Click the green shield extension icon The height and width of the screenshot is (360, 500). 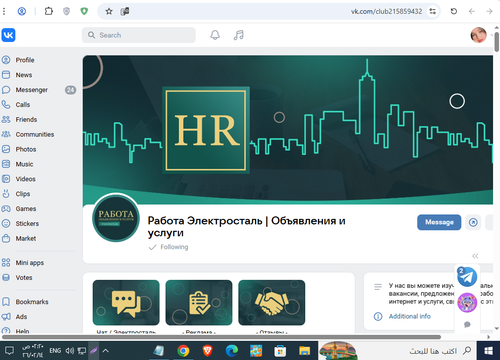[84, 11]
